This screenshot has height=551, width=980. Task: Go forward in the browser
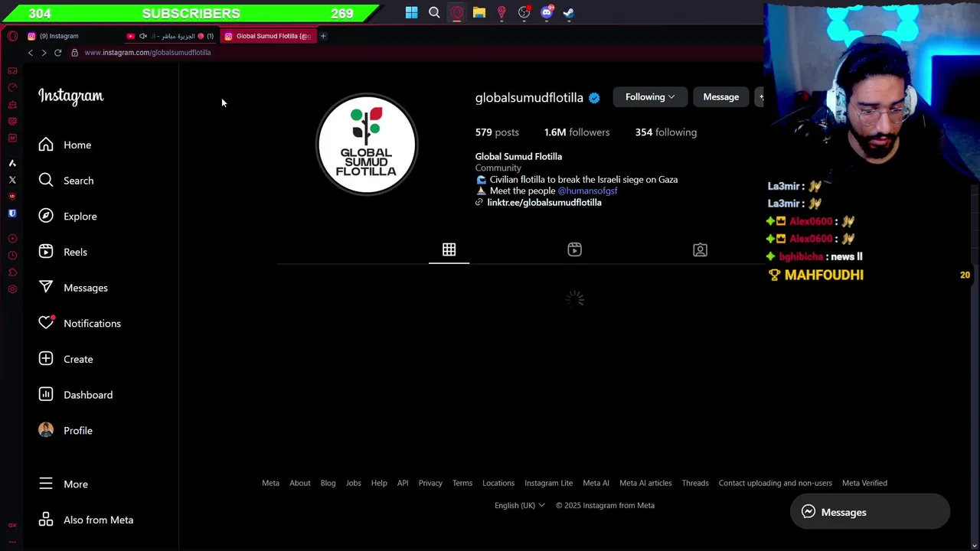(x=44, y=53)
